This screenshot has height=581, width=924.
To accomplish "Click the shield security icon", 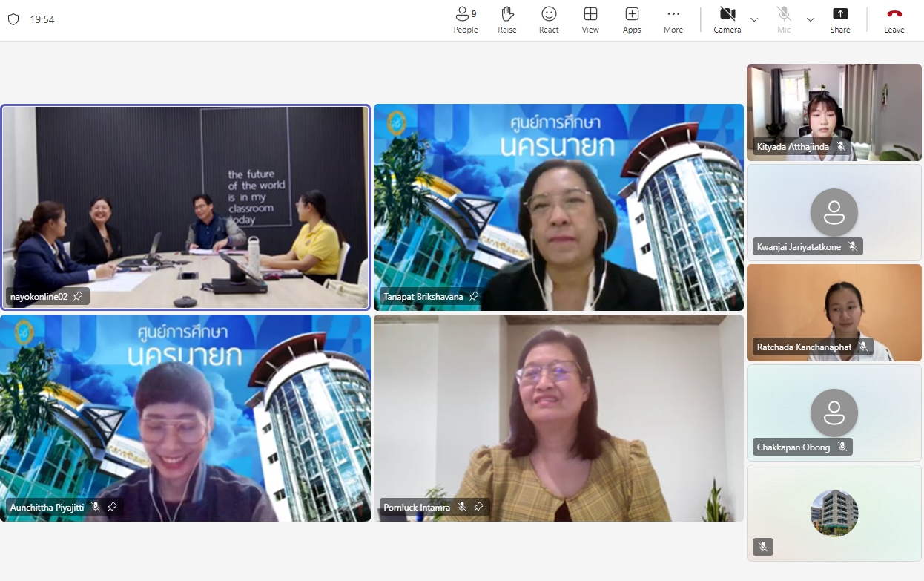I will coord(13,19).
